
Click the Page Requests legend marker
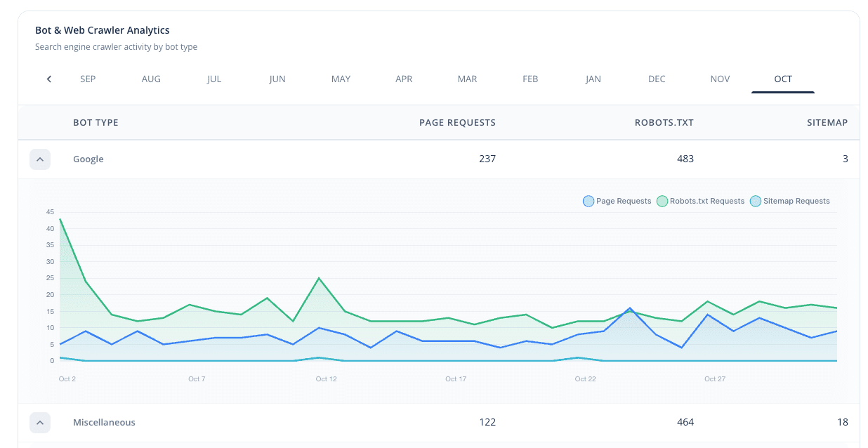point(588,201)
